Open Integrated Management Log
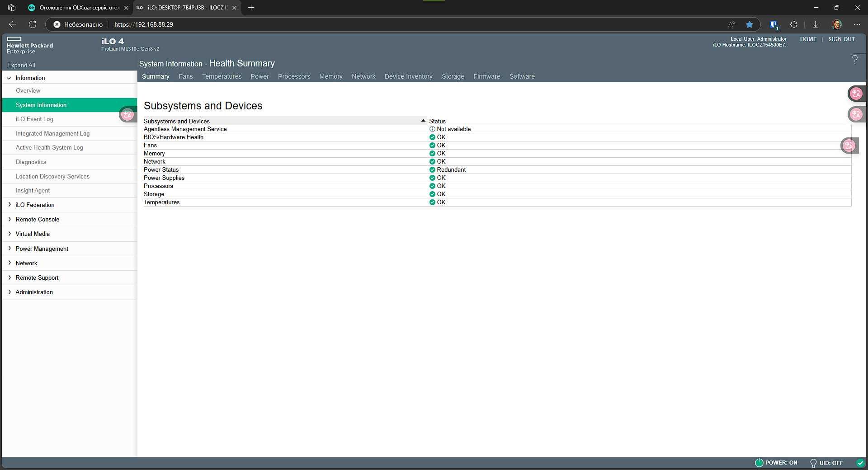Viewport: 868px width, 470px height. (69, 134)
